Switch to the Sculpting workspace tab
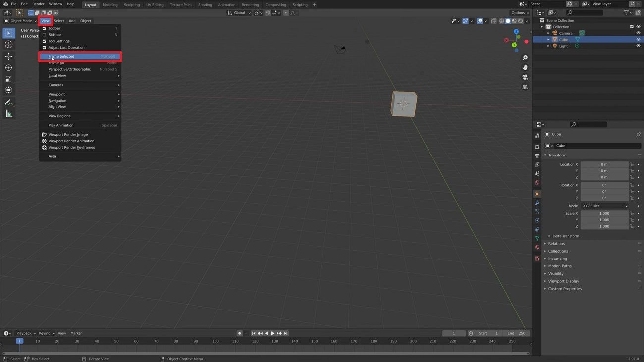The width and height of the screenshot is (644, 362). click(x=132, y=4)
